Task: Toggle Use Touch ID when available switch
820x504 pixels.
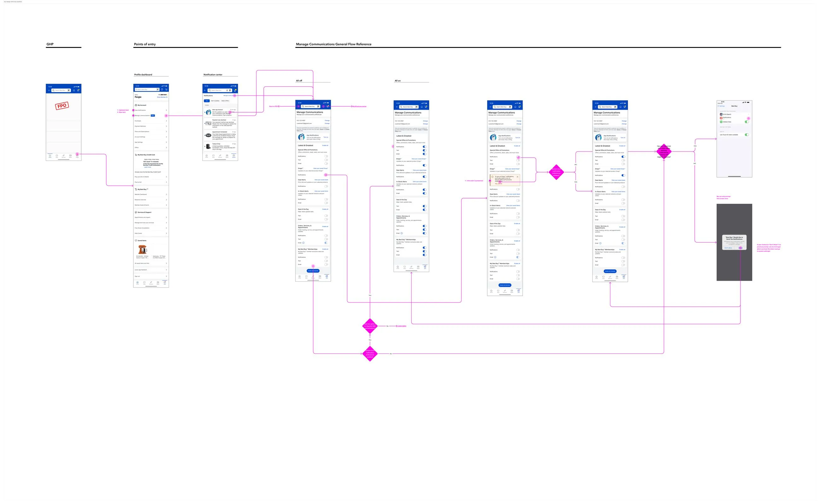Action: tap(747, 135)
